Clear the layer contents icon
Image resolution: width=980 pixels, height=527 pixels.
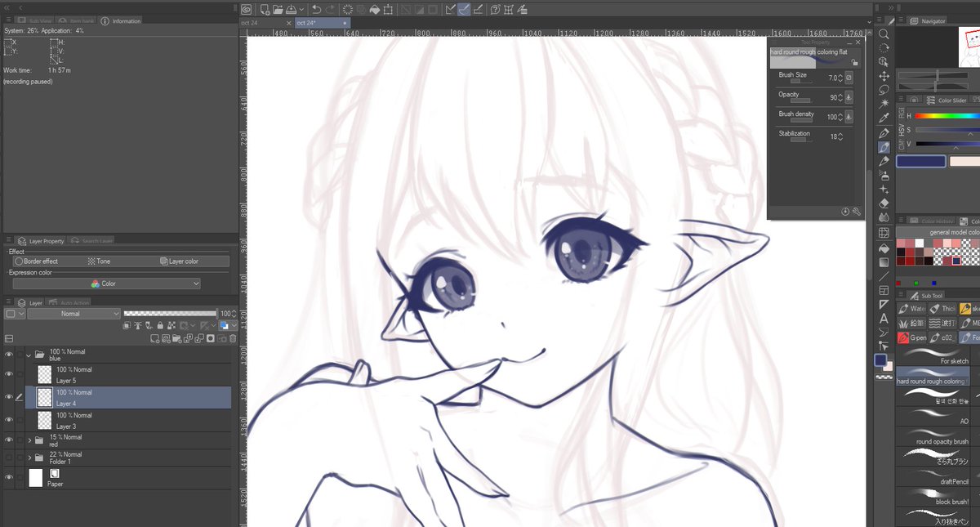coord(348,10)
